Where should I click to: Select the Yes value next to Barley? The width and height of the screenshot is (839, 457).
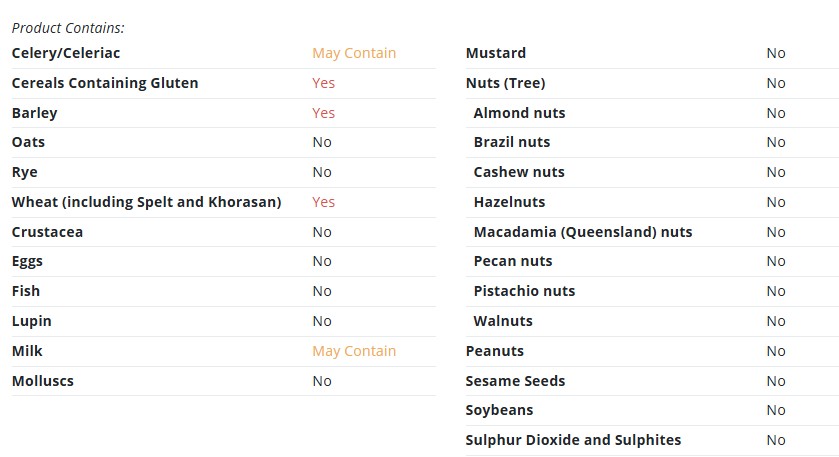click(324, 113)
